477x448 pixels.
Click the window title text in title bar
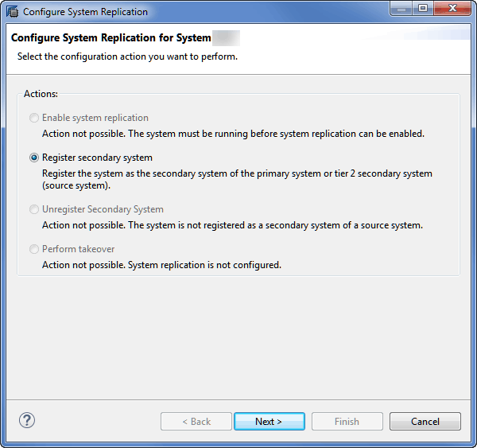click(x=85, y=12)
